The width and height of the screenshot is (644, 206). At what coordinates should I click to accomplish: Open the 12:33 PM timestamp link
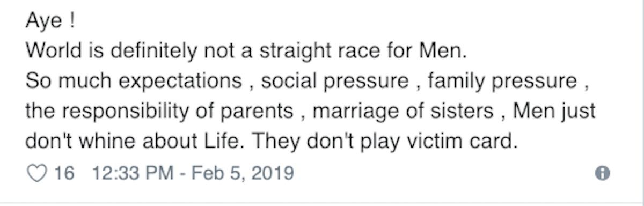pos(133,173)
